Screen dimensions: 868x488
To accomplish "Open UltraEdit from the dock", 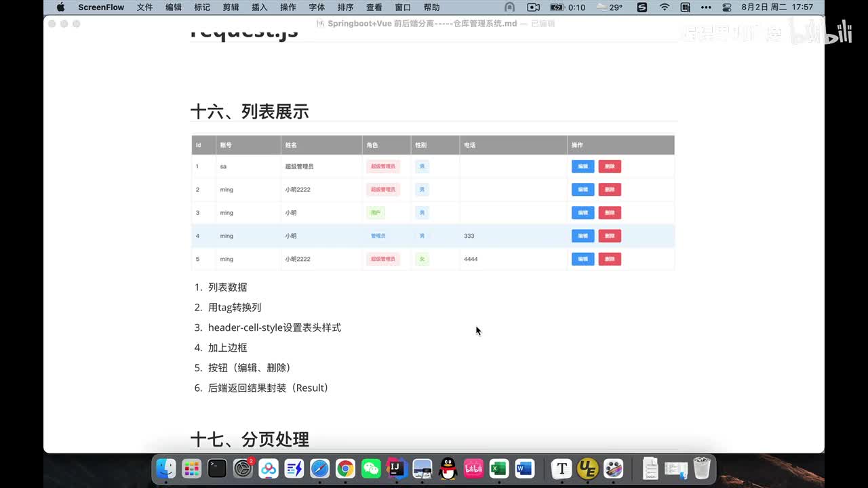I will point(587,468).
